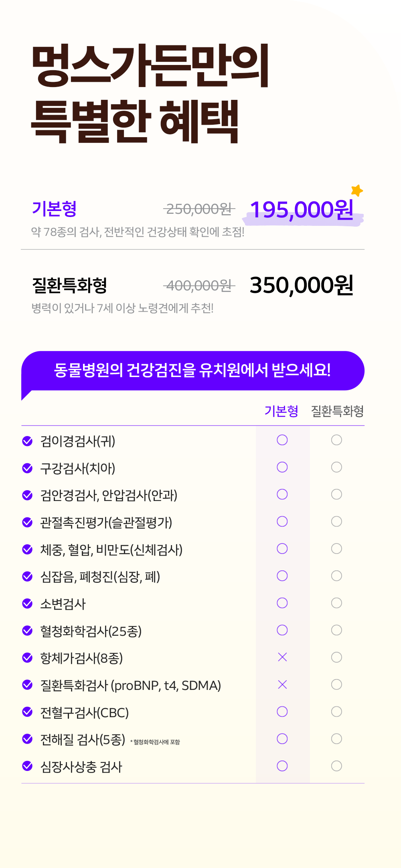Select the 기본형 column header
The image size is (401, 868).
point(281,411)
